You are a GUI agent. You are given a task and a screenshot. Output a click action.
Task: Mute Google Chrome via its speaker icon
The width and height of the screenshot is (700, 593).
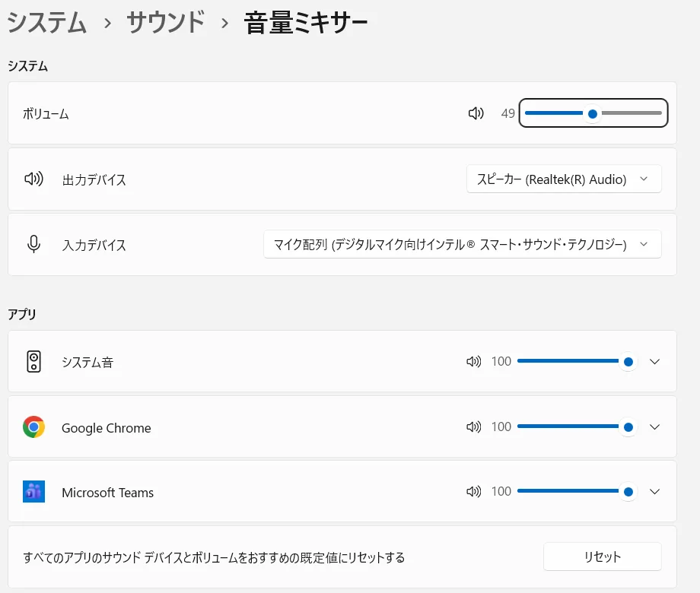click(474, 427)
